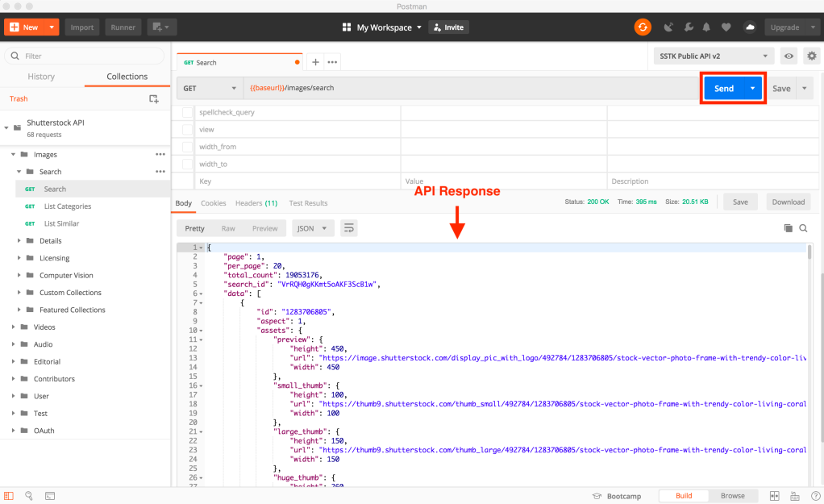Click the orange sync icon
This screenshot has width=824, height=504.
(642, 27)
